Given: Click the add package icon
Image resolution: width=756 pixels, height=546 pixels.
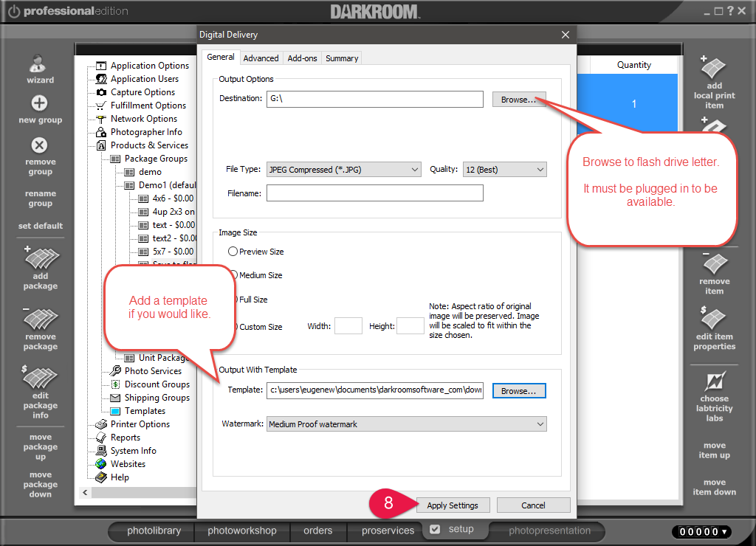Looking at the screenshot, I should [x=41, y=258].
